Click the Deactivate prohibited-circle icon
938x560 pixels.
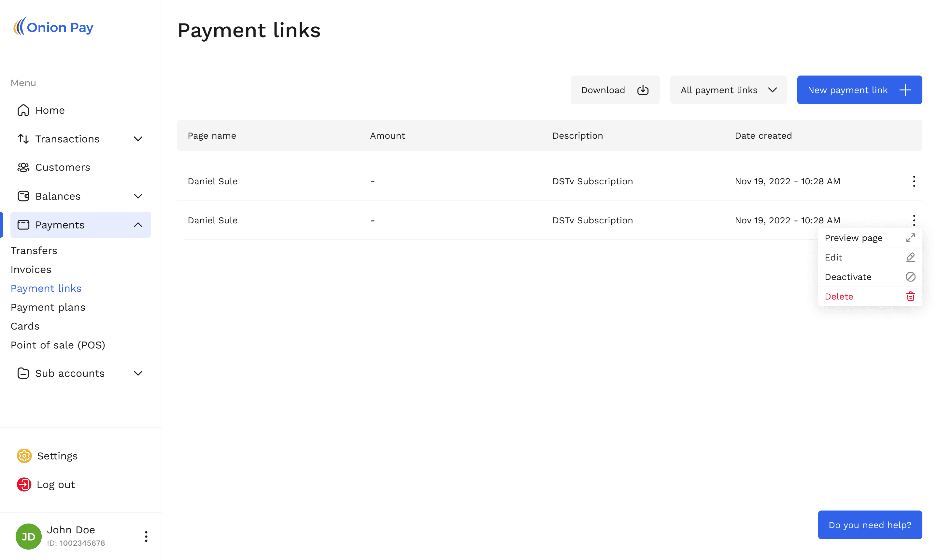coord(910,277)
